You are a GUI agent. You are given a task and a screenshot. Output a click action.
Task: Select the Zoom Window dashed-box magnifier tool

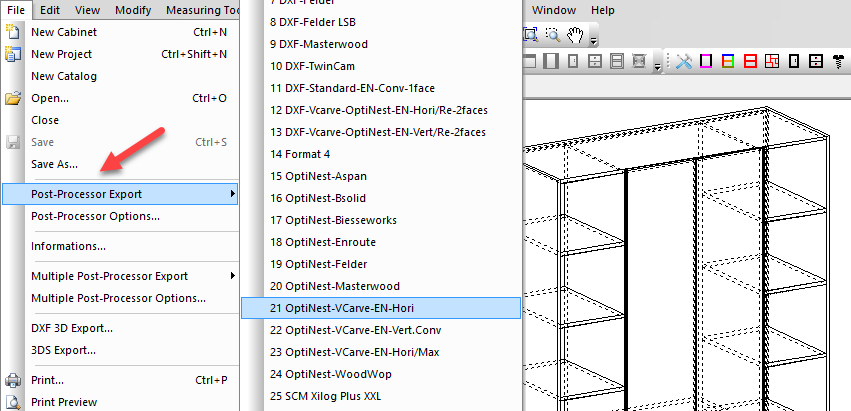pos(552,35)
